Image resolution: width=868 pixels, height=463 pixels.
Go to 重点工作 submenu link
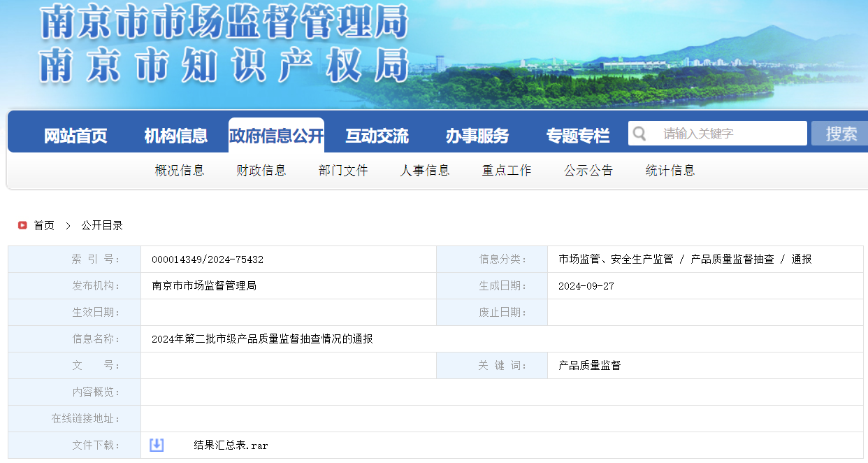click(x=507, y=171)
